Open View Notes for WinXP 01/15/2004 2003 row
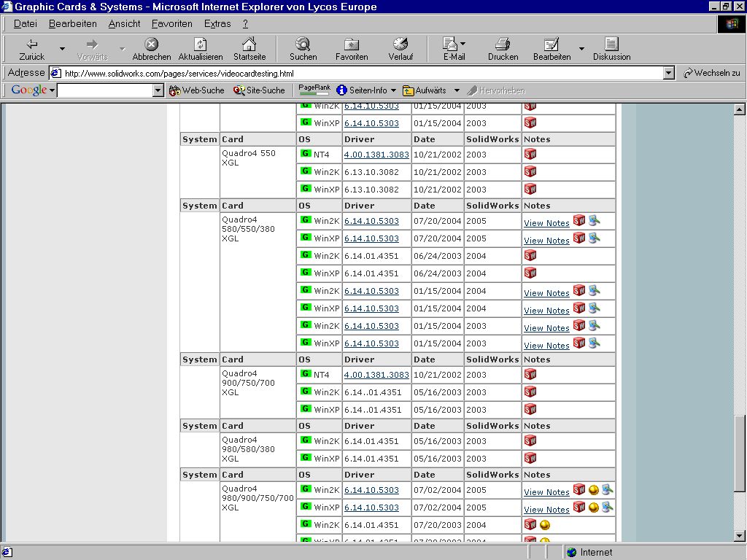The image size is (747, 560). (x=546, y=345)
